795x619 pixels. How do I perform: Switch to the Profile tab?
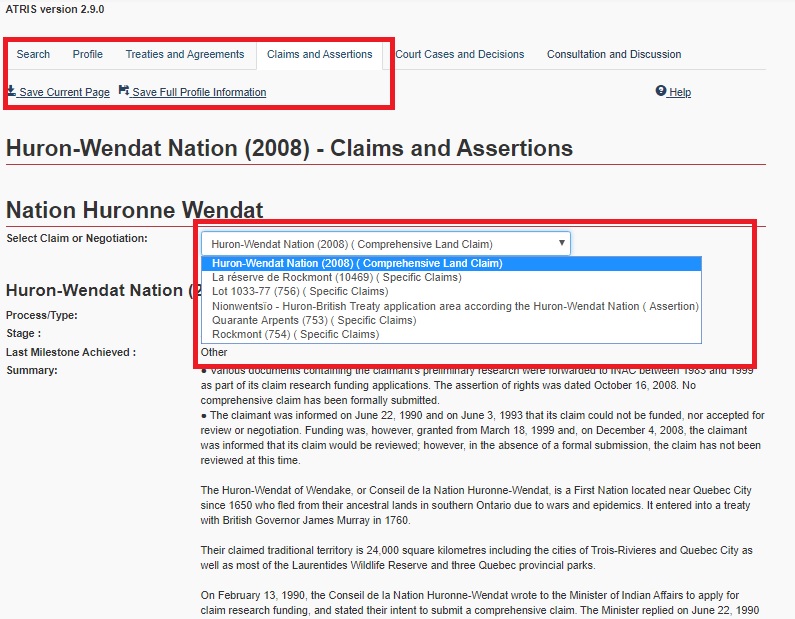point(88,54)
